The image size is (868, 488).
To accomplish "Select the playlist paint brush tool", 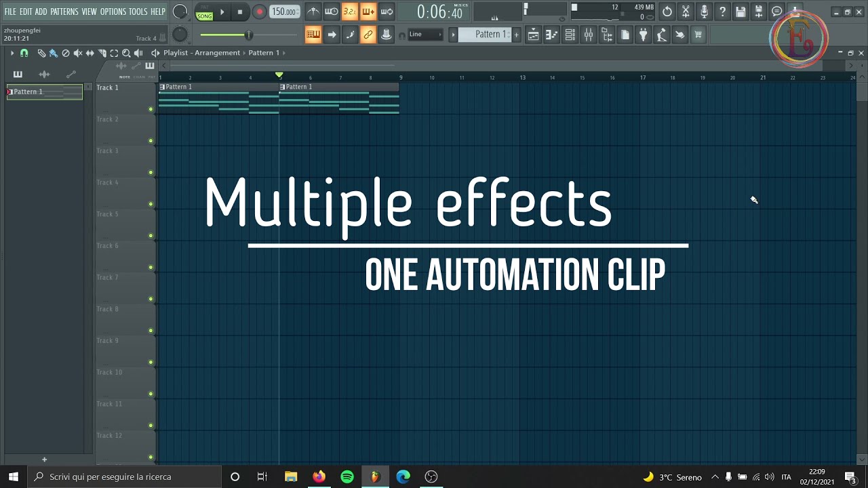I will (53, 53).
